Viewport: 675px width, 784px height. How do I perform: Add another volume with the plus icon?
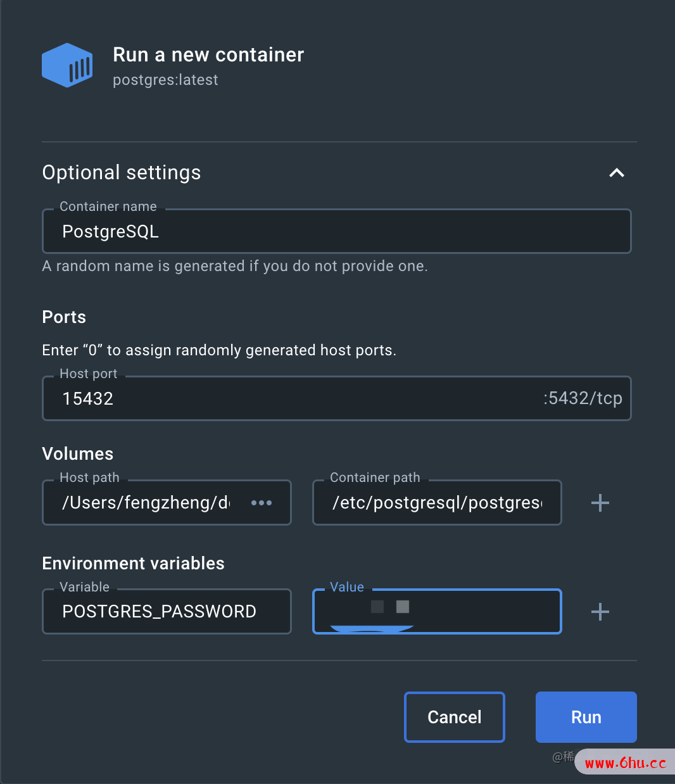coord(600,503)
